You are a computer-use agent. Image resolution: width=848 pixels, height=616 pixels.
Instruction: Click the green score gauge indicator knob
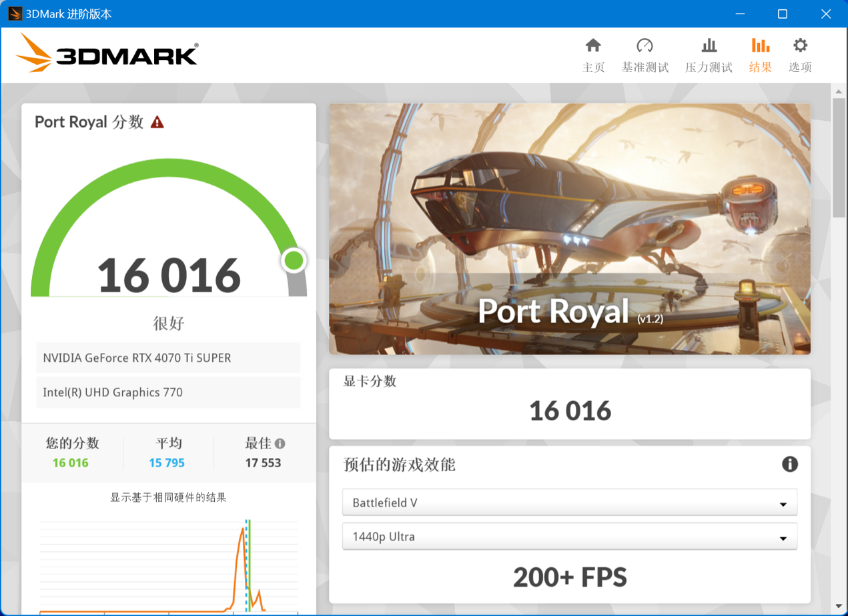coord(294,260)
